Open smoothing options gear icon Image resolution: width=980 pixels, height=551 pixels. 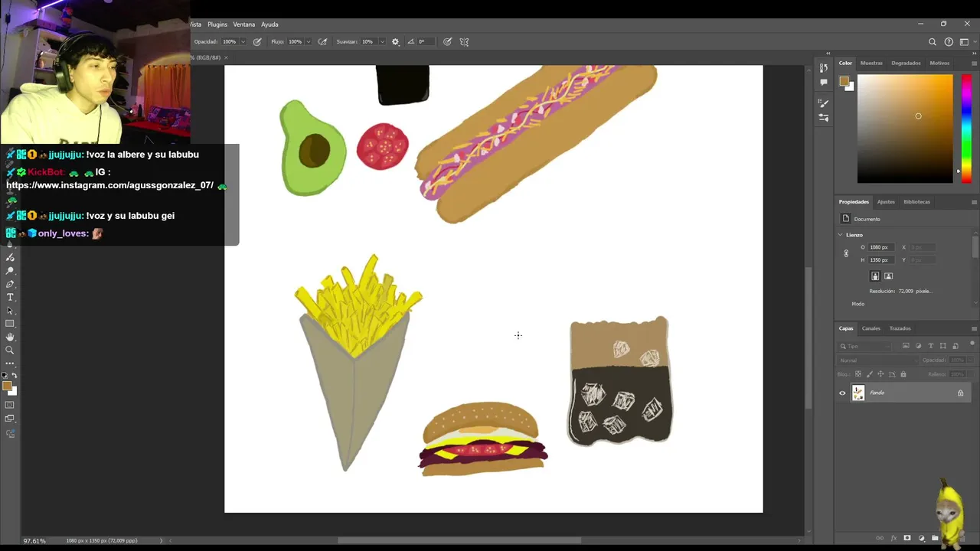pyautogui.click(x=395, y=41)
